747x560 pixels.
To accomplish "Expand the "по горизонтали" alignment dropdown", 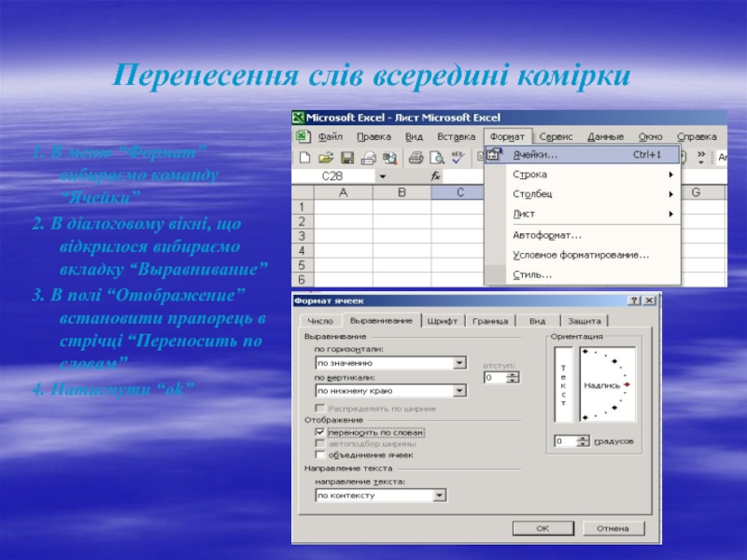I will tap(459, 362).
